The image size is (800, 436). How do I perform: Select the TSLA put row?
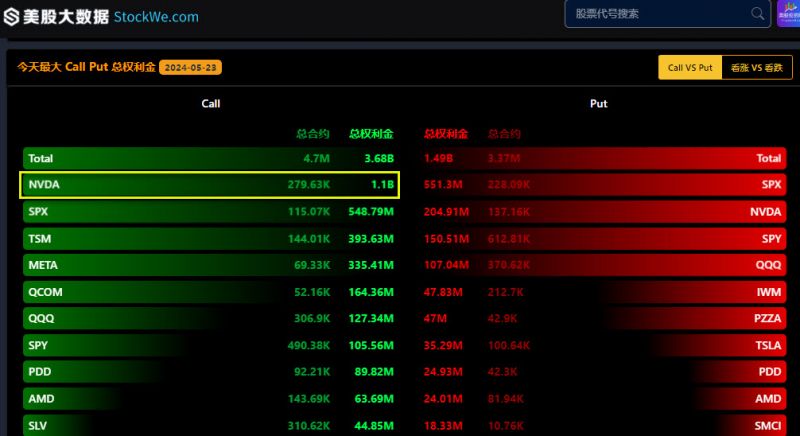pyautogui.click(x=603, y=345)
